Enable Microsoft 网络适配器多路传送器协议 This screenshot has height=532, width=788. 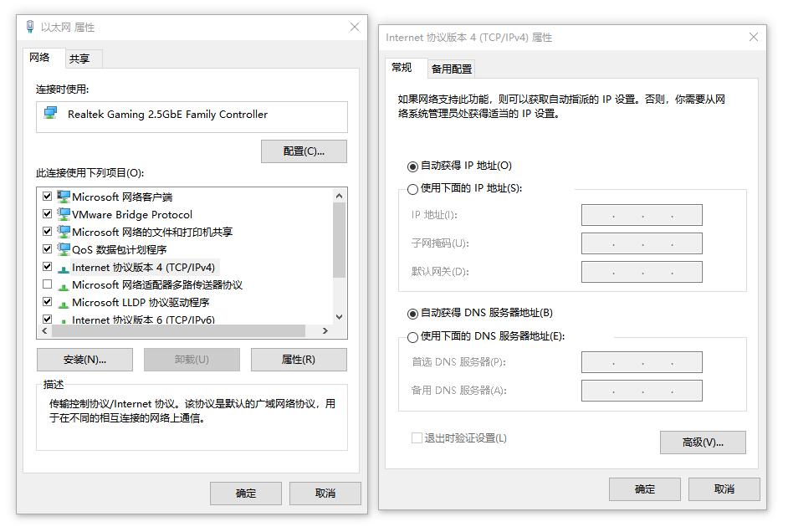point(49,284)
